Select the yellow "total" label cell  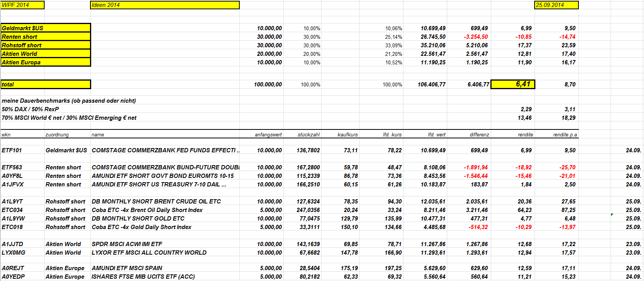pos(45,84)
